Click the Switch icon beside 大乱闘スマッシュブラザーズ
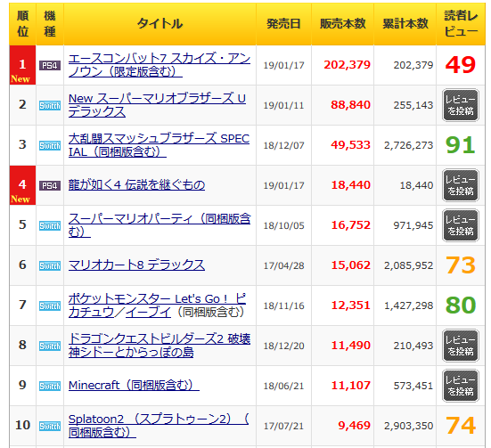Screen dimensions: 491x448 coord(50,145)
